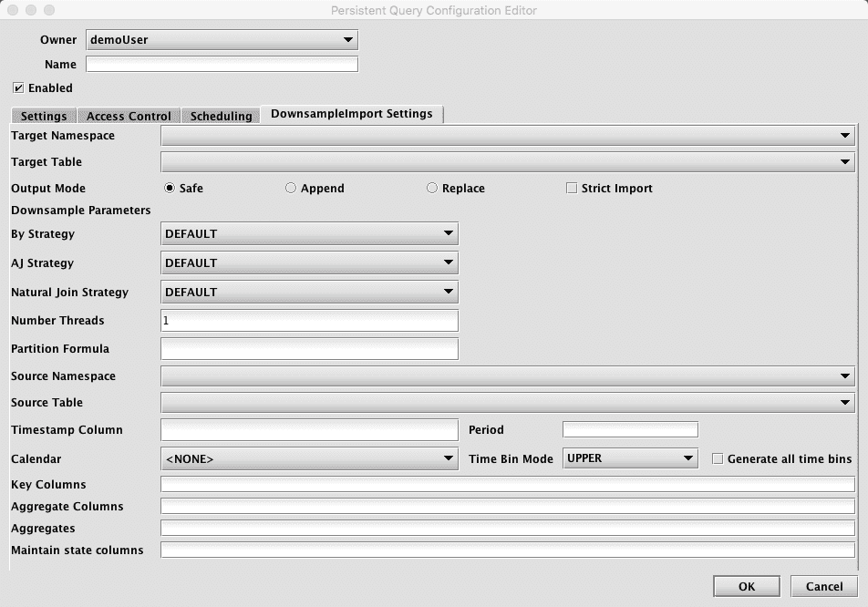Open the Natural Join Strategy dropdown
The width and height of the screenshot is (868, 607).
309,293
